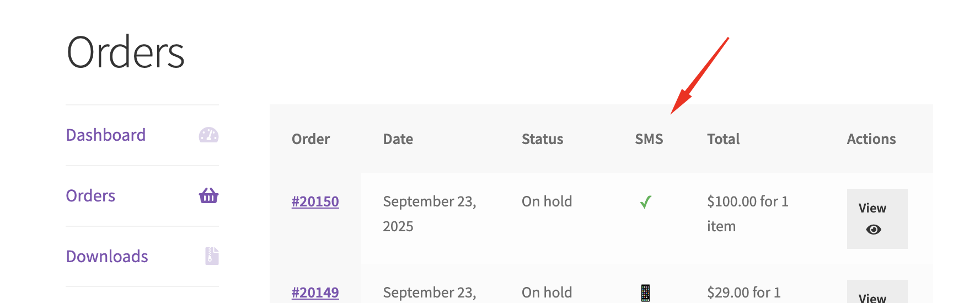The width and height of the screenshot is (980, 303).
Task: Click the Downloads file icon
Action: [212, 256]
